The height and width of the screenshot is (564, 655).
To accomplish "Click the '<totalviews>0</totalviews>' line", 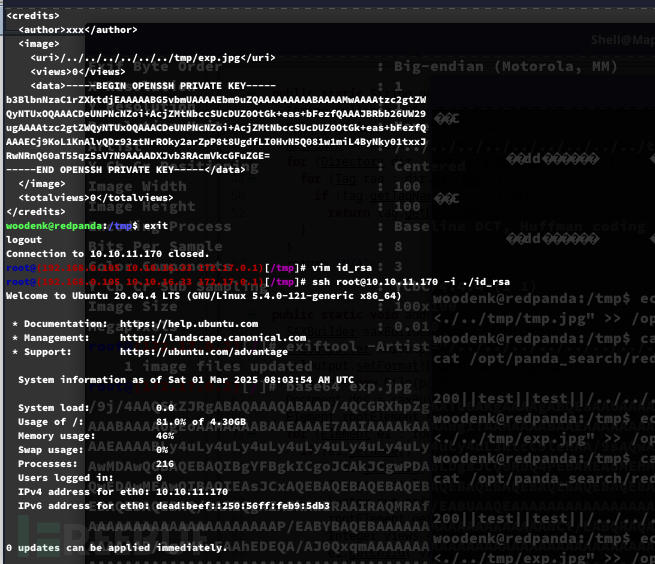I will click(96, 198).
